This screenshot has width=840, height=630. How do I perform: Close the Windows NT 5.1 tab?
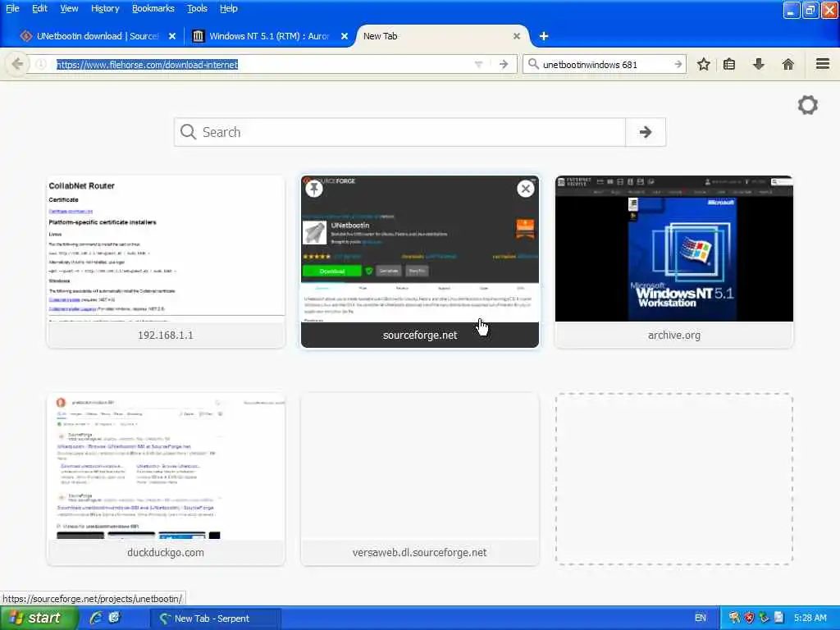pos(345,36)
